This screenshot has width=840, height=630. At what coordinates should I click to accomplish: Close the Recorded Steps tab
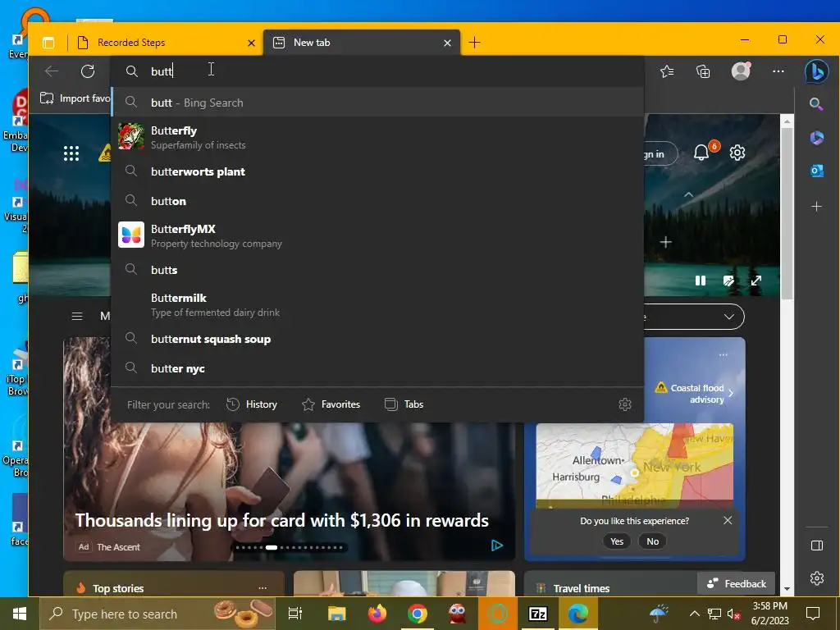[251, 43]
